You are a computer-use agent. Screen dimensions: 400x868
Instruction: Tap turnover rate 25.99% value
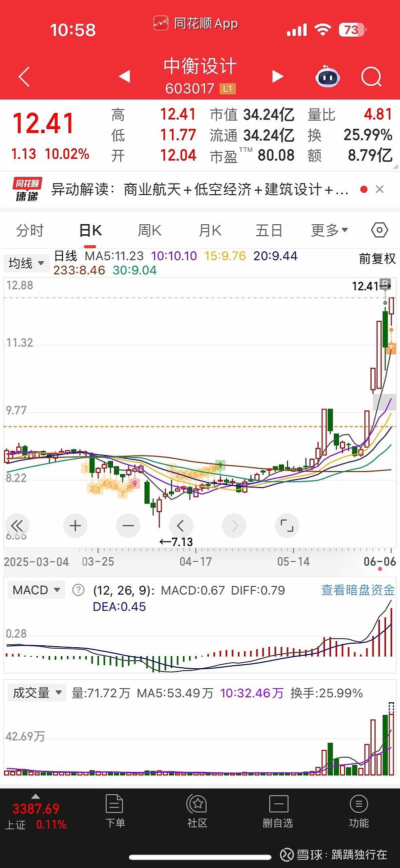click(x=368, y=135)
